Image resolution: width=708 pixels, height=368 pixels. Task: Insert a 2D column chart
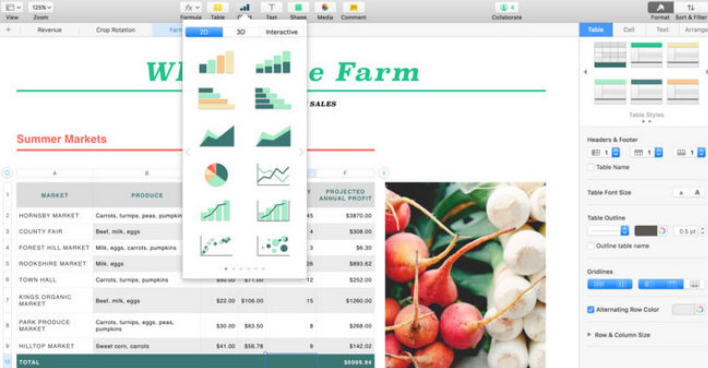click(217, 62)
